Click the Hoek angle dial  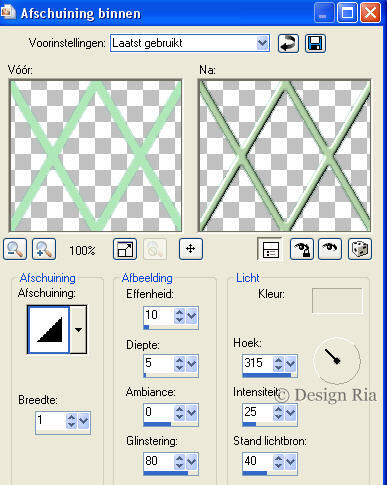(337, 361)
